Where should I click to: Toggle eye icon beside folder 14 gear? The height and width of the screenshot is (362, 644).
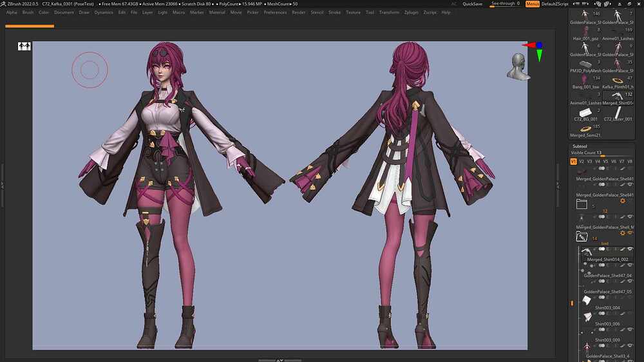tap(630, 233)
